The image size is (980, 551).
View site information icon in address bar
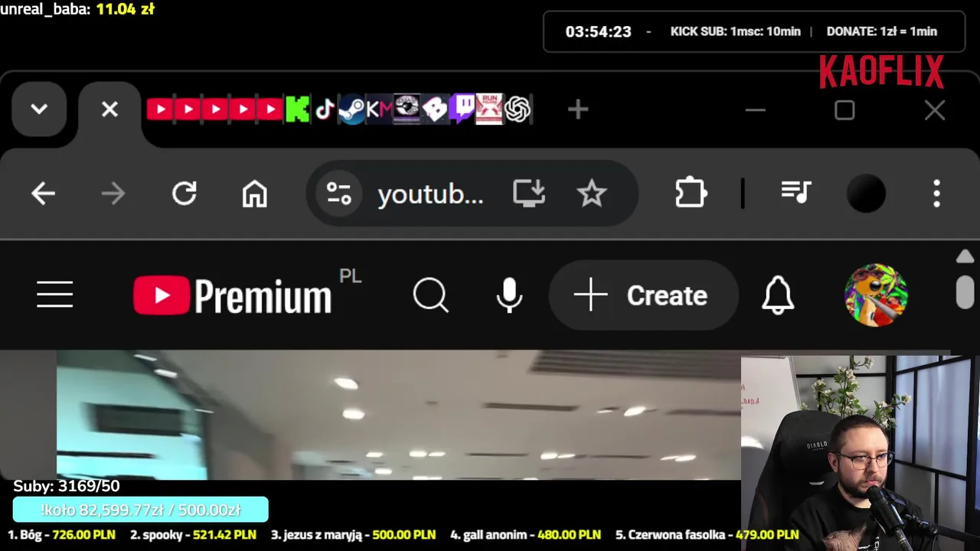tap(339, 194)
